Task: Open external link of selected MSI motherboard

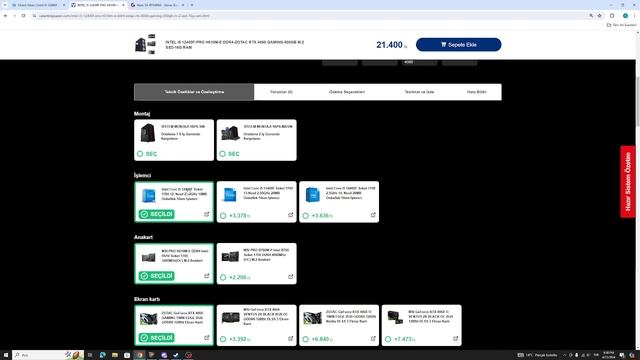Action: 207,276
